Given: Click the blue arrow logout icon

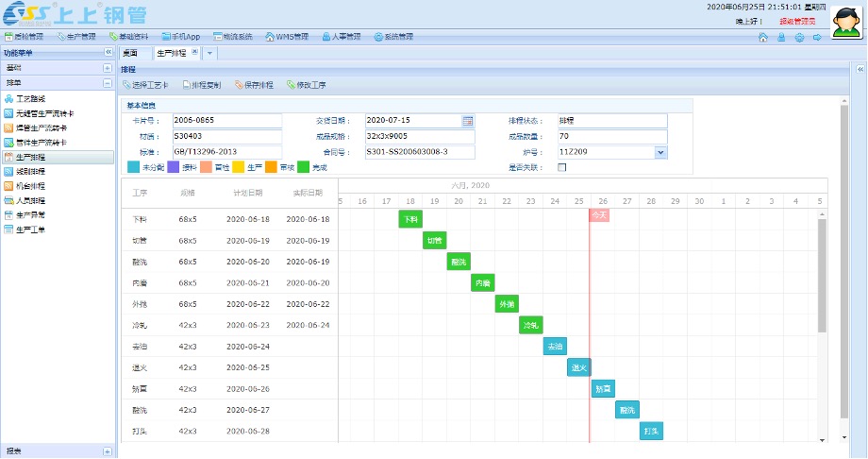Looking at the screenshot, I should pos(816,37).
